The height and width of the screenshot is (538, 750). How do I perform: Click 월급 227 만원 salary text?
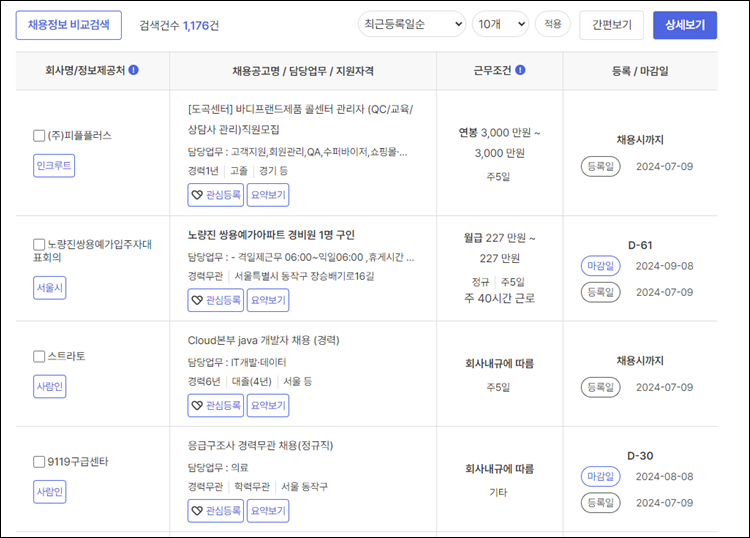point(499,248)
